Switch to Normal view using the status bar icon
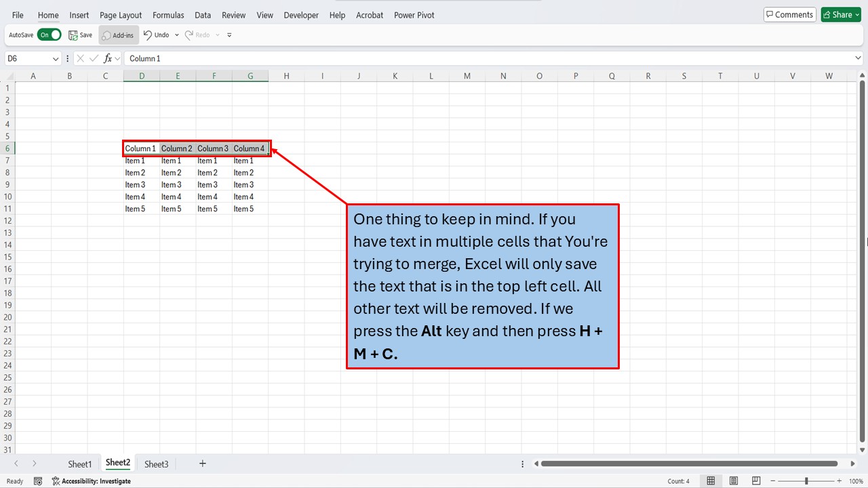Viewport: 868px width, 488px height. pos(711,481)
